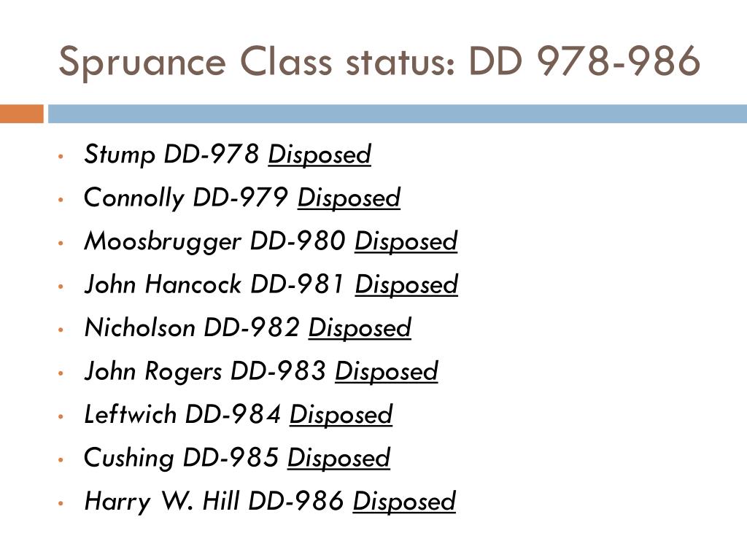Click the Moosbrugger DD-980 ship name
This screenshot has width=747, height=560.
214,241
